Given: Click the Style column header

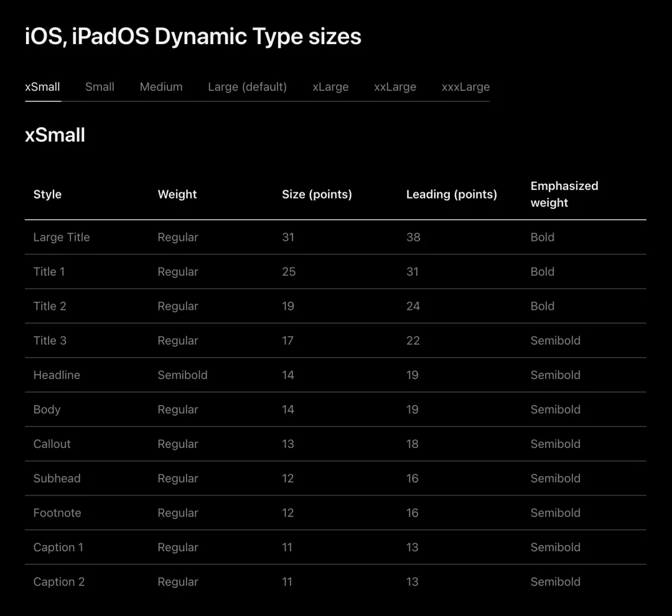Looking at the screenshot, I should point(47,194).
